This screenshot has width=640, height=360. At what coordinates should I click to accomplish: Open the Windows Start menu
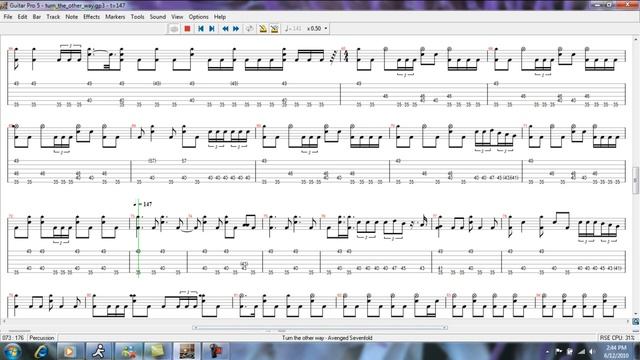[x=12, y=351]
